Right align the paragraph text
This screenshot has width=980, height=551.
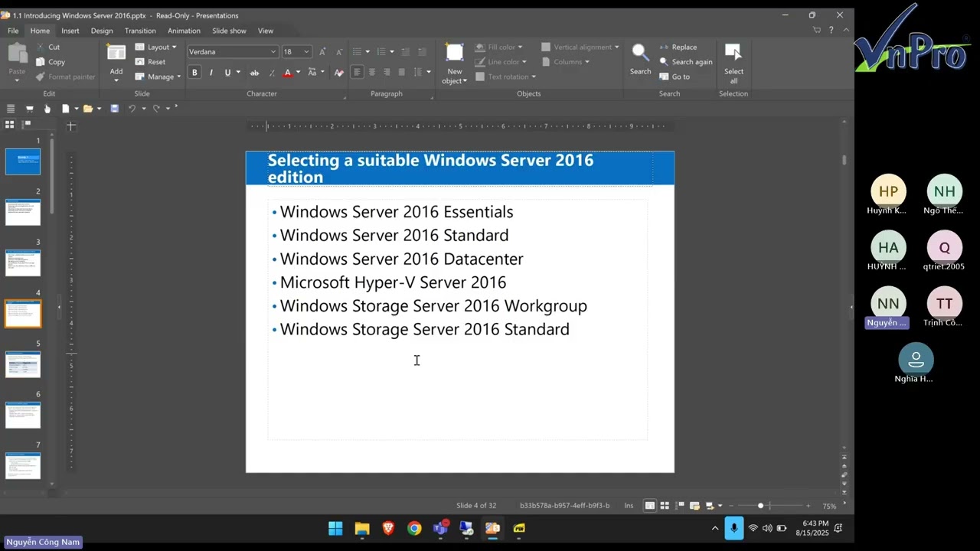tap(387, 72)
